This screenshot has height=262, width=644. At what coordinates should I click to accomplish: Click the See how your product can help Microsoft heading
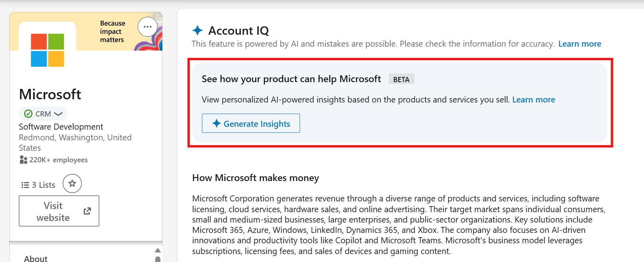click(x=291, y=79)
